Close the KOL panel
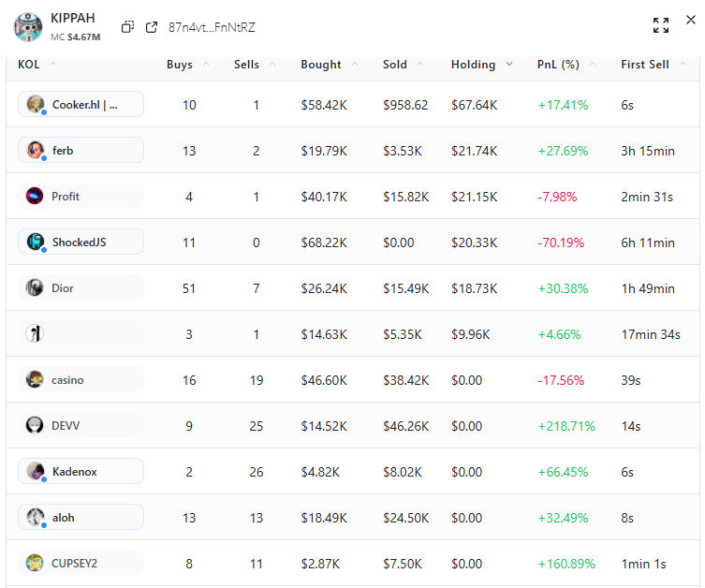Viewport: 705px width, 588px height. coord(691,20)
